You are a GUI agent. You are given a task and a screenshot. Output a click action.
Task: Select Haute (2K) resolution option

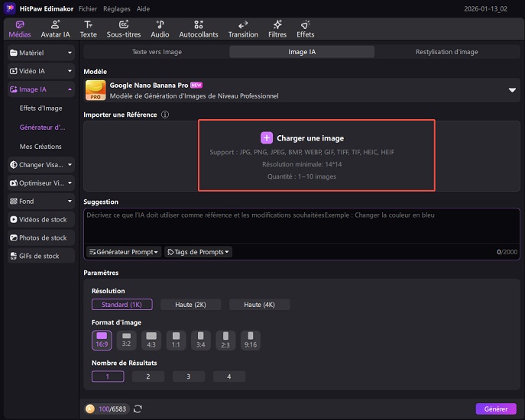click(x=192, y=305)
